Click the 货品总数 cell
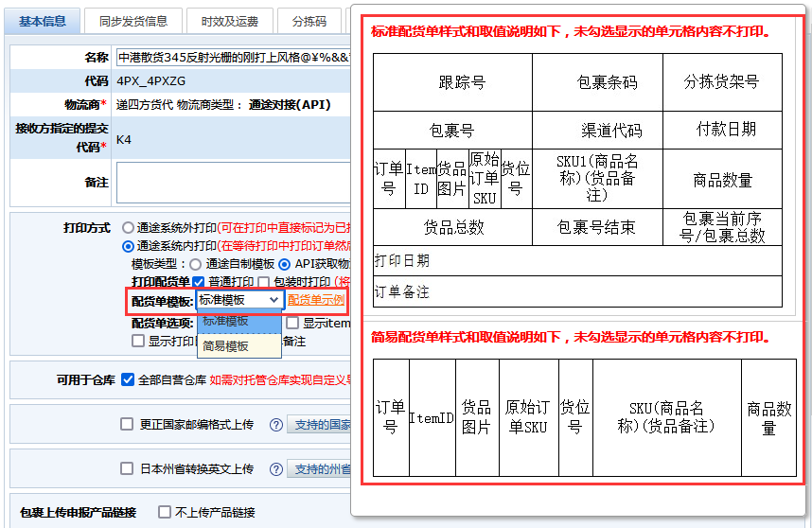Image resolution: width=812 pixels, height=528 pixels. (x=452, y=227)
